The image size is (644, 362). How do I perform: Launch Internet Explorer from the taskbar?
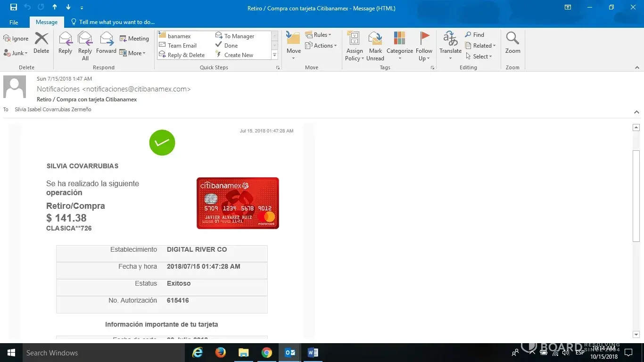197,353
